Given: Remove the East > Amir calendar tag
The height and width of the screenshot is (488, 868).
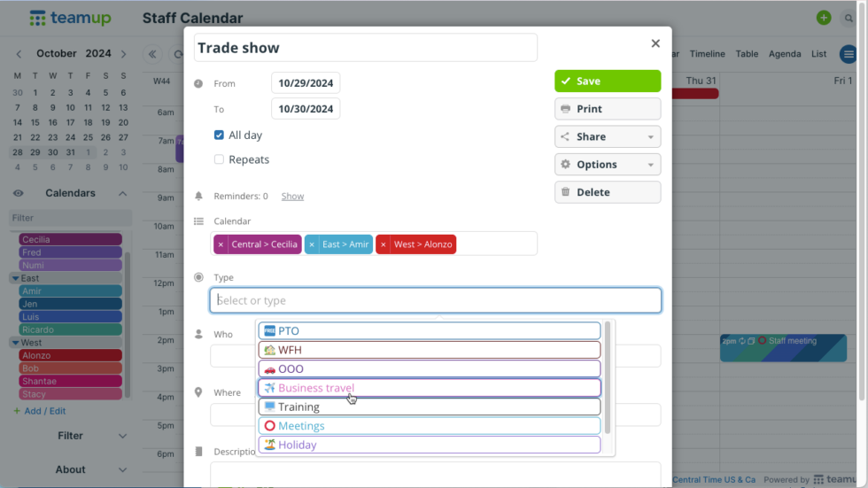Looking at the screenshot, I should point(312,244).
